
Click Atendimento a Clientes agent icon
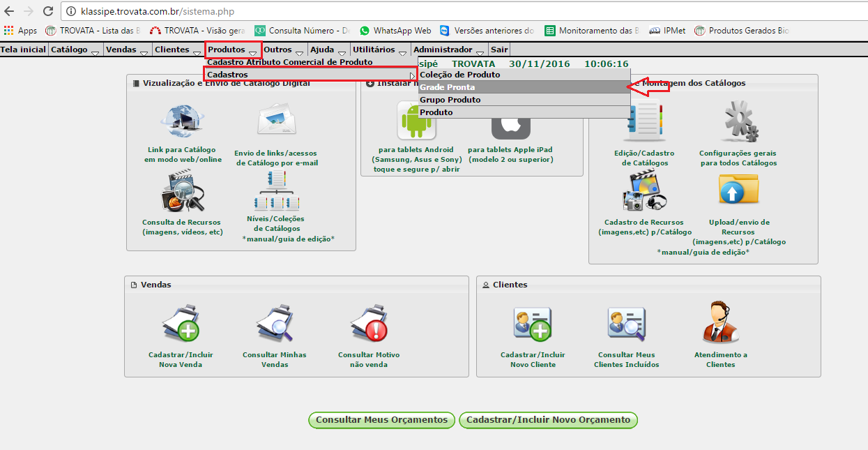[720, 323]
